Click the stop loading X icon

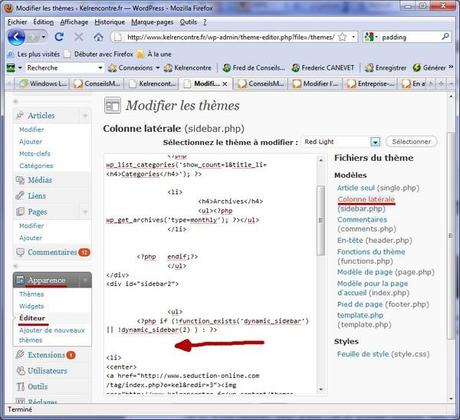point(79,37)
